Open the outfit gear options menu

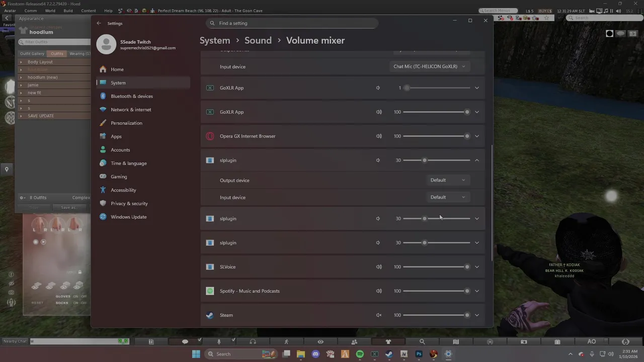click(x=23, y=198)
